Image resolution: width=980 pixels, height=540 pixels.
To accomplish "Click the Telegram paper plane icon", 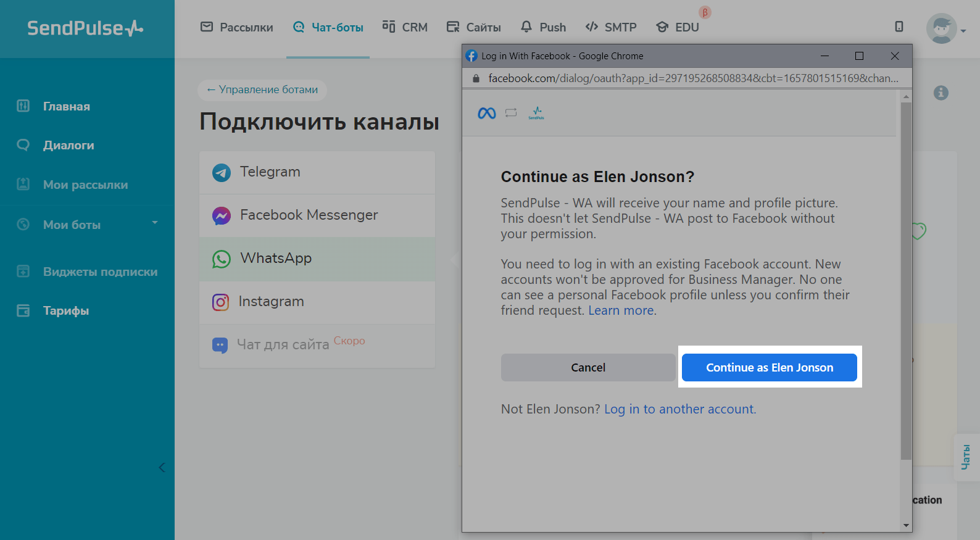I will click(x=222, y=172).
